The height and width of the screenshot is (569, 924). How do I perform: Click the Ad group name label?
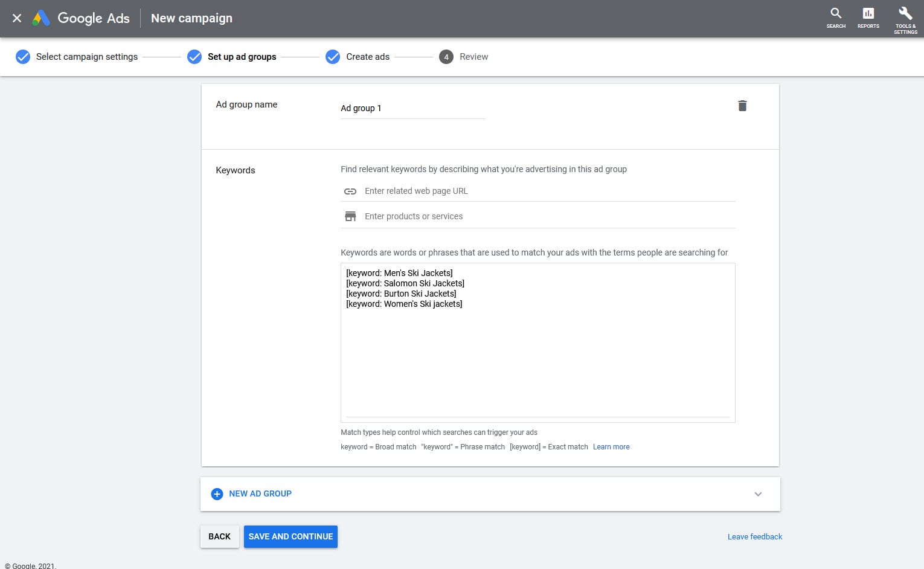246,104
